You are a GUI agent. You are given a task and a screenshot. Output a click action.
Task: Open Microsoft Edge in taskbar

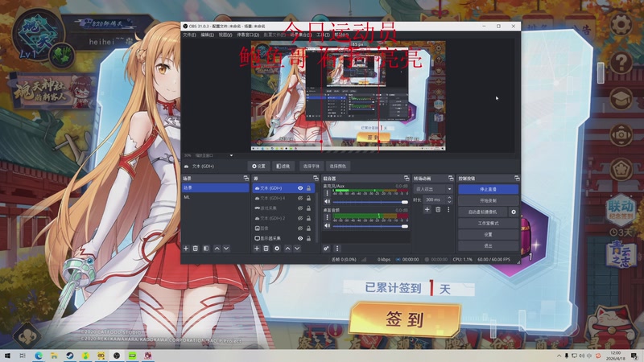click(x=38, y=356)
